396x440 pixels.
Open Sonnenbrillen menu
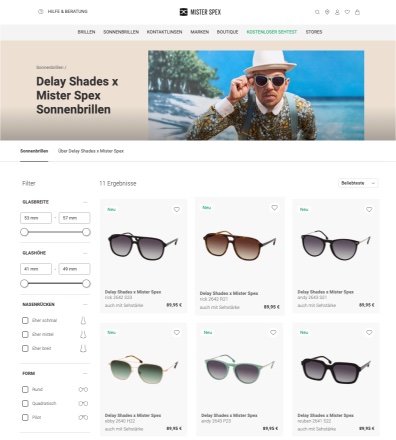pyautogui.click(x=121, y=32)
